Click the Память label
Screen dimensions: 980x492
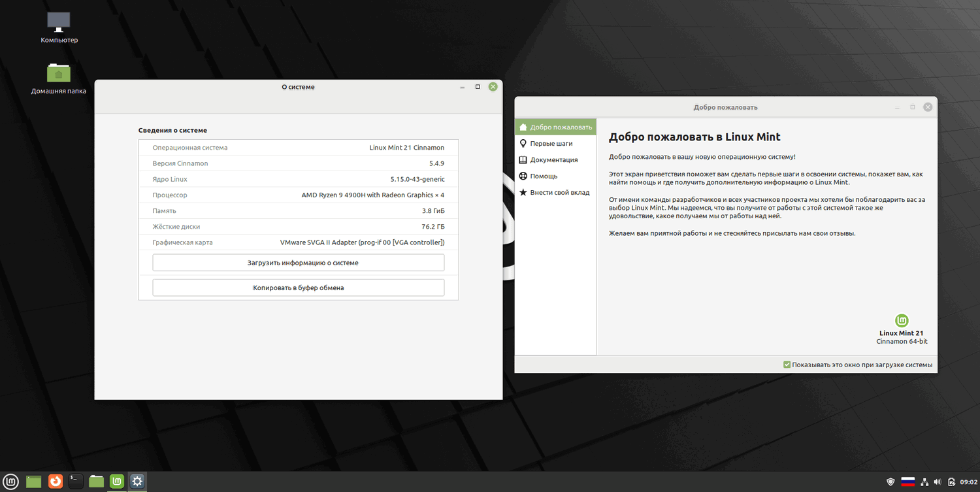[165, 211]
